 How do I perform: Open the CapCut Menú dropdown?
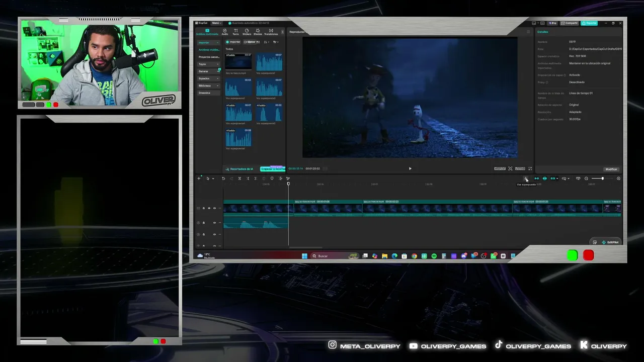tap(216, 23)
